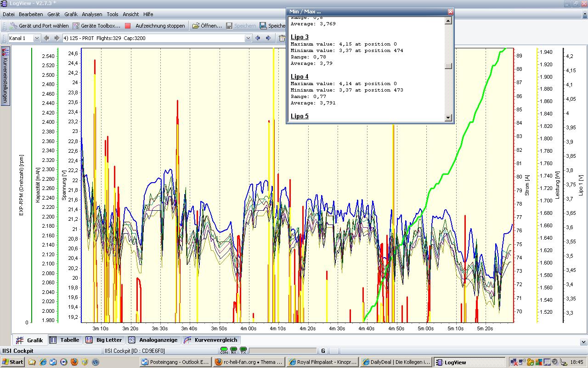
Task: Switch to the Big Letter tab
Action: point(104,340)
